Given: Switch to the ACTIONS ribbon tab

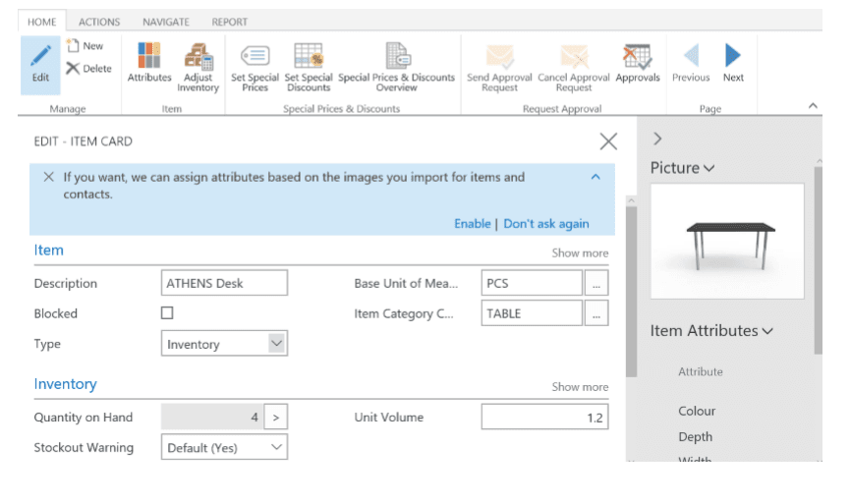Looking at the screenshot, I should click(x=99, y=22).
